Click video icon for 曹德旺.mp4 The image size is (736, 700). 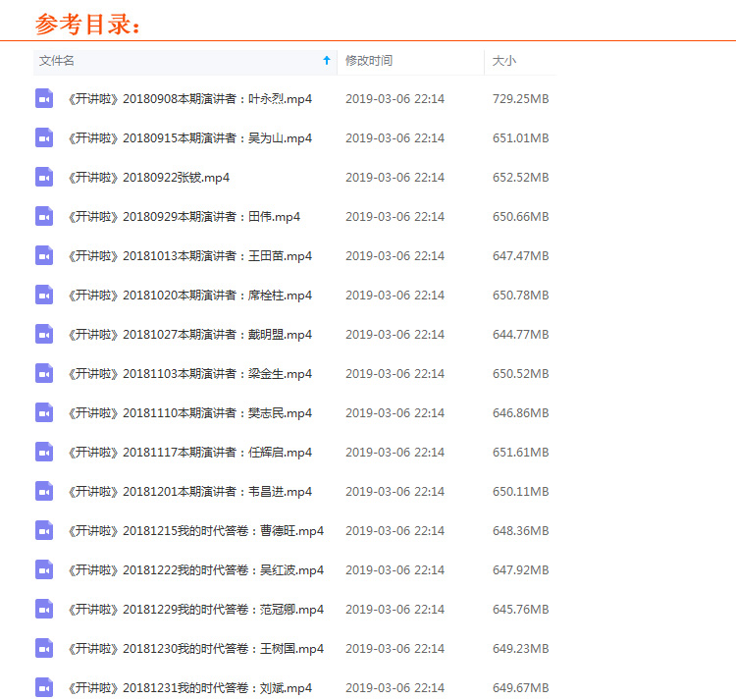pos(44,530)
